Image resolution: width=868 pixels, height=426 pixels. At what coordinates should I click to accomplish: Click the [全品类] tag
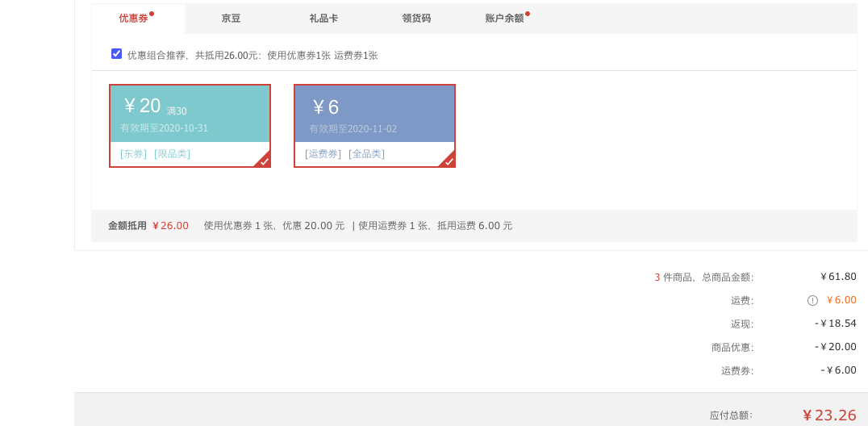(x=366, y=154)
